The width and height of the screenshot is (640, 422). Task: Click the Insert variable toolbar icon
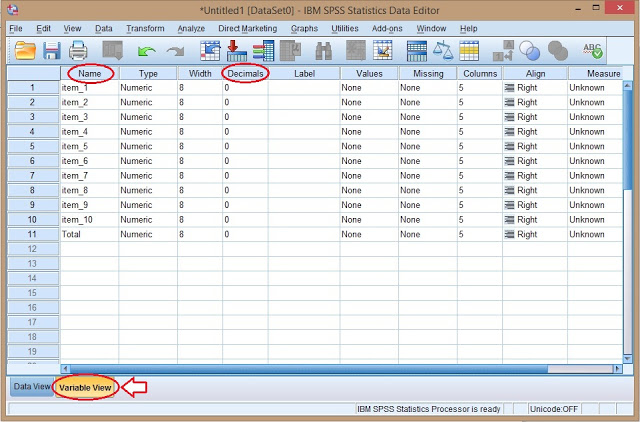coord(383,51)
